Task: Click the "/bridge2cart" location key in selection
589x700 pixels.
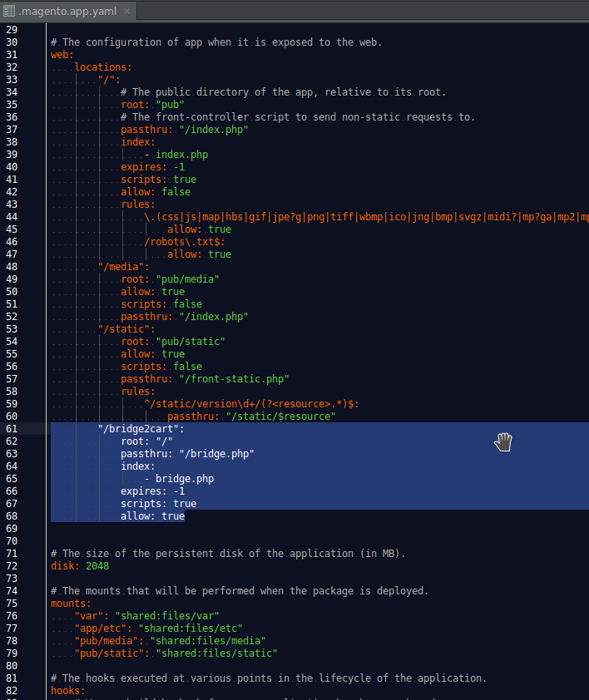Action: [x=141, y=429]
